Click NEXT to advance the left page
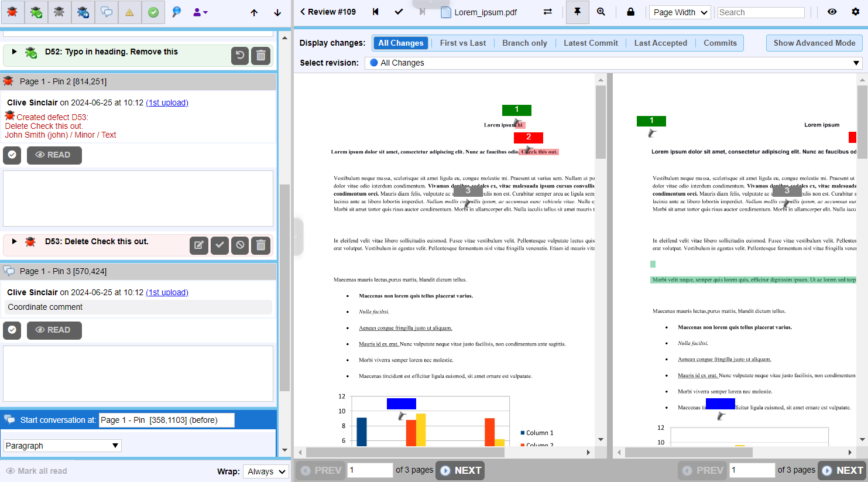Viewport: 868px width, 482px height. (460, 470)
